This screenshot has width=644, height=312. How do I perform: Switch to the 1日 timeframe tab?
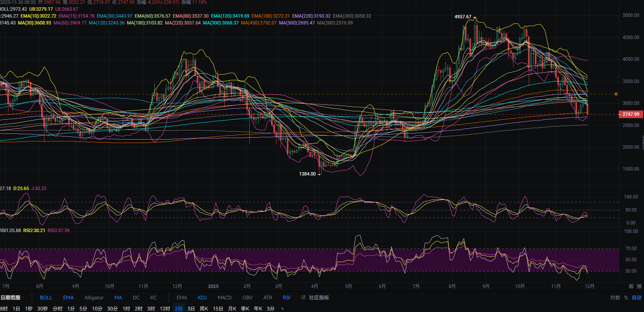pos(16,309)
